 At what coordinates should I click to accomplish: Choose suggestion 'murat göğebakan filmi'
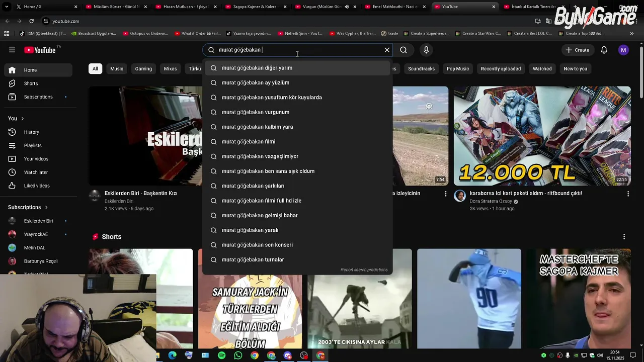[x=297, y=142]
